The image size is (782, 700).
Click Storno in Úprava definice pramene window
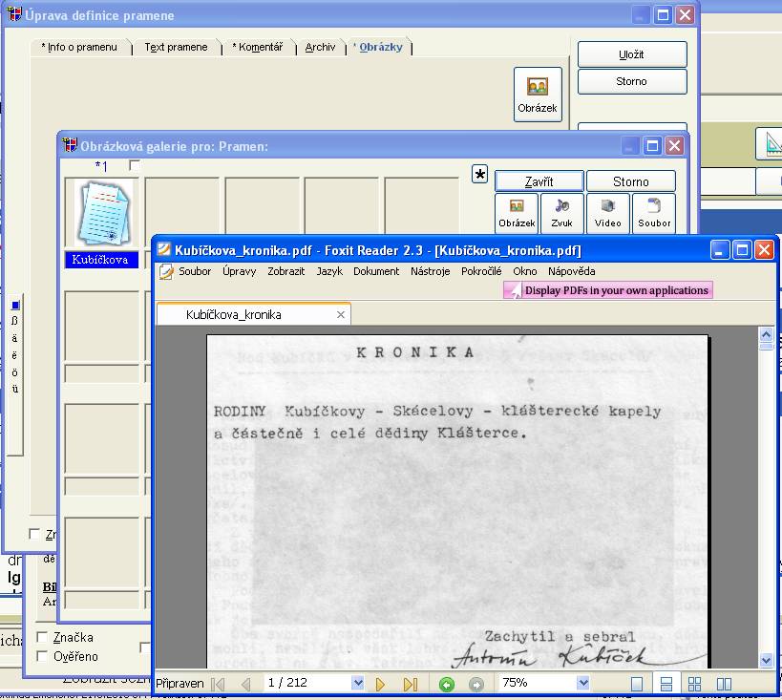[632, 81]
